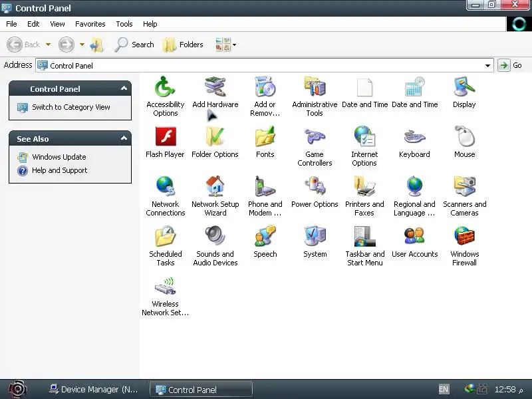Screen dimensions: 532x399
Task: Open the Edit menu
Action: pyautogui.click(x=33, y=24)
